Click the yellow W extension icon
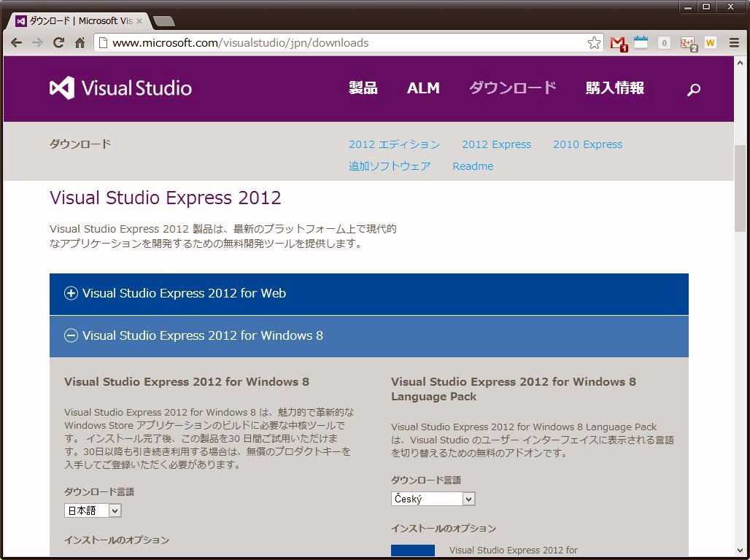This screenshot has width=750, height=560. click(x=711, y=42)
